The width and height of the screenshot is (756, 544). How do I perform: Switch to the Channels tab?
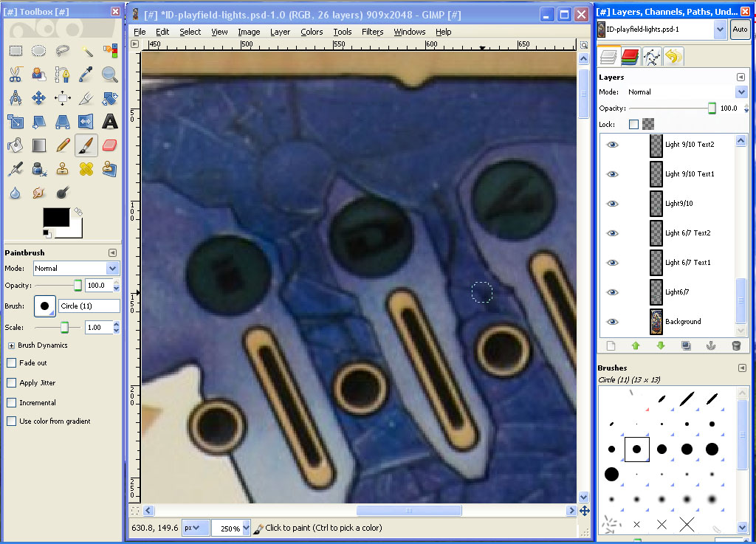[x=630, y=56]
